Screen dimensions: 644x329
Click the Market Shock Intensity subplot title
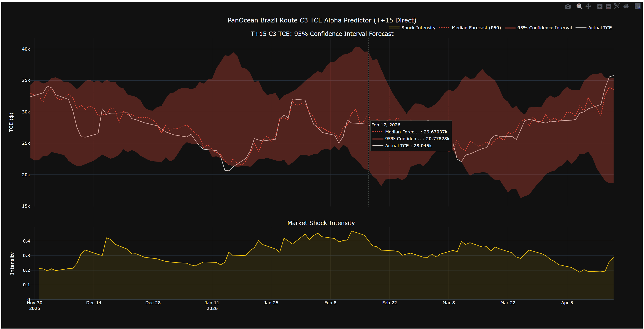click(x=321, y=223)
